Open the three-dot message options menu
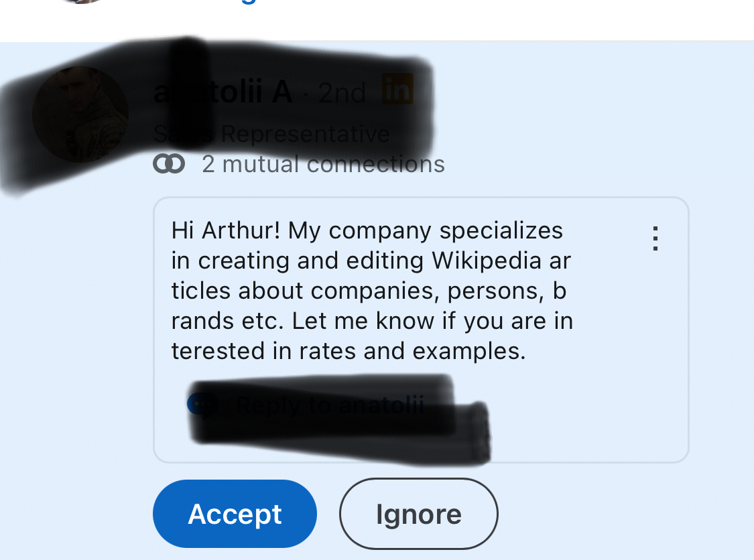The height and width of the screenshot is (560, 754). (x=655, y=238)
